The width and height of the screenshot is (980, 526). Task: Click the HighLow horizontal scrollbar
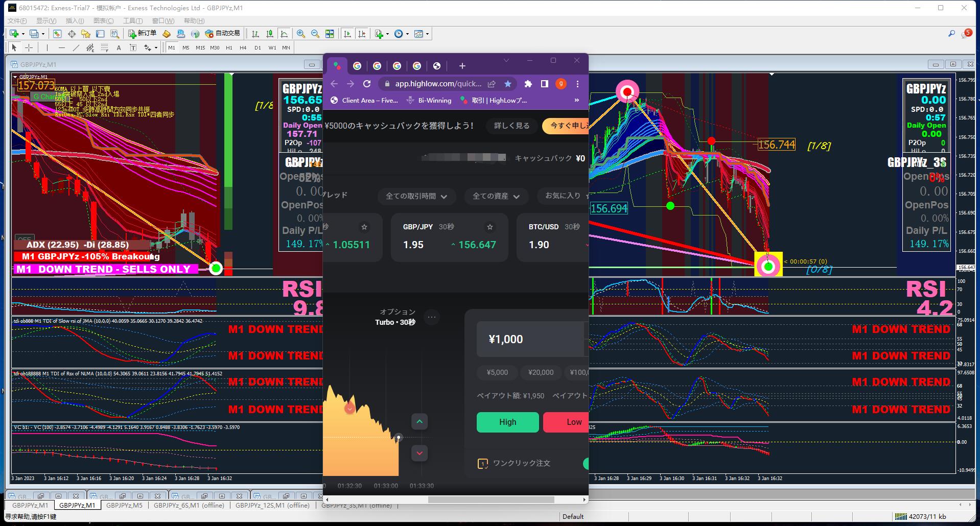tap(491, 499)
